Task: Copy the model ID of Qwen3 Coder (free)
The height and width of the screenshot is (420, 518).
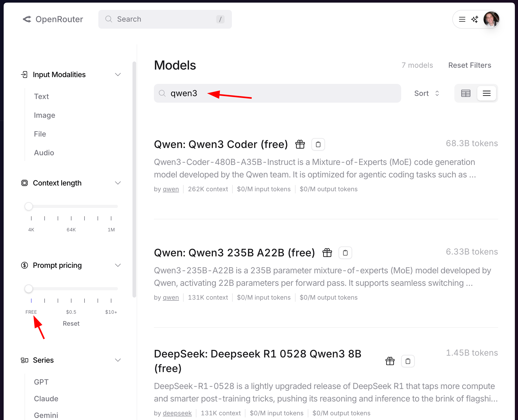Action: click(318, 144)
